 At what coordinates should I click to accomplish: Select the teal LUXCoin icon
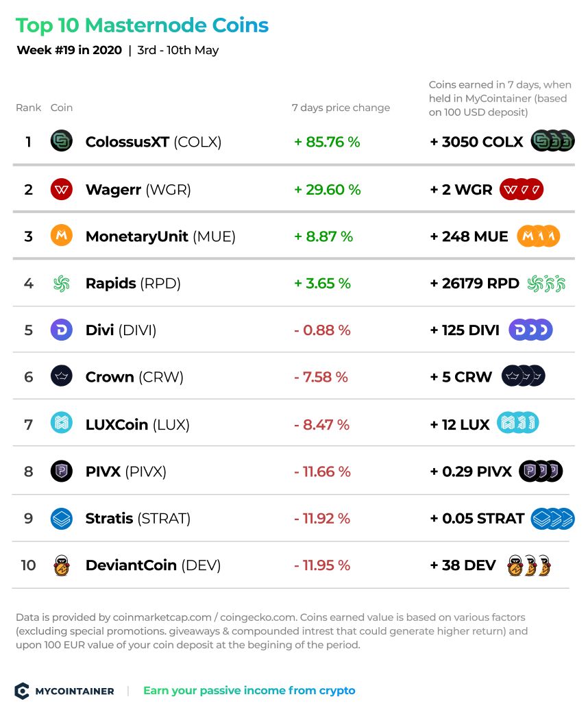click(x=62, y=423)
